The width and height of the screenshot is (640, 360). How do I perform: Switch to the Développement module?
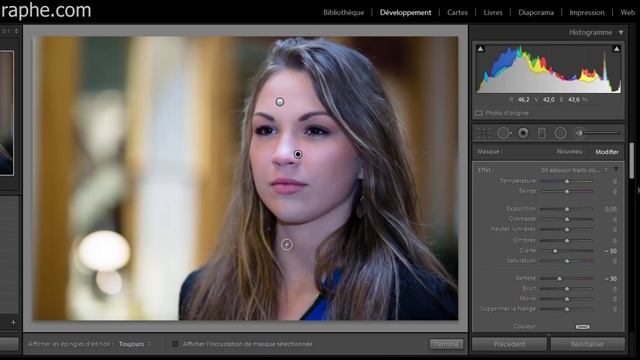coord(405,13)
